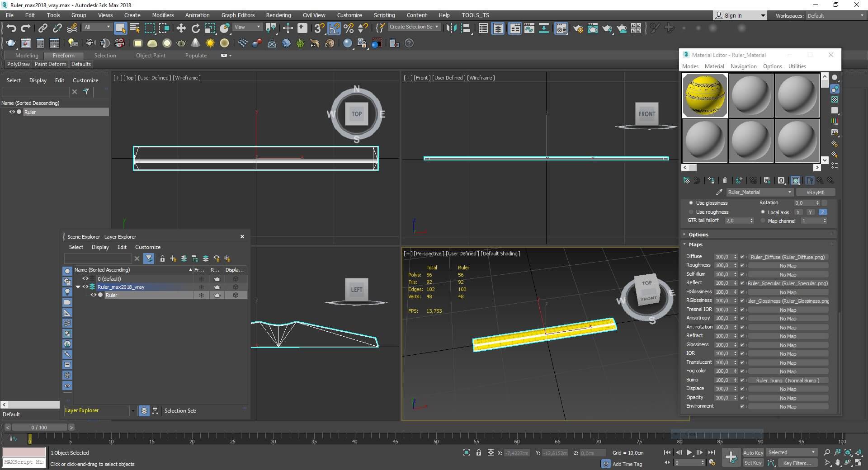Image resolution: width=868 pixels, height=470 pixels.
Task: Select the Use roughness radio button
Action: (691, 212)
